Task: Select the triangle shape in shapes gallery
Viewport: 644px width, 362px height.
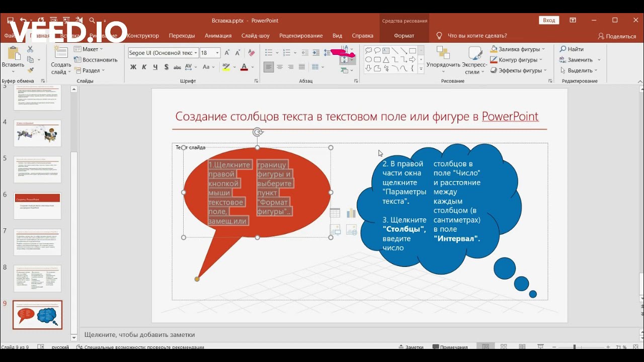Action: point(386,60)
